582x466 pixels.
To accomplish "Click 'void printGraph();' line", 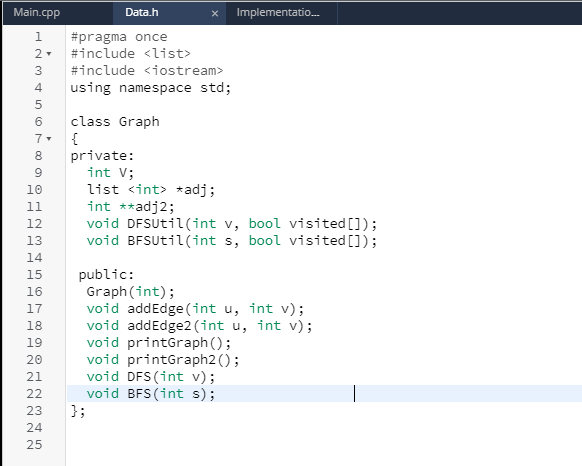I will pos(159,343).
